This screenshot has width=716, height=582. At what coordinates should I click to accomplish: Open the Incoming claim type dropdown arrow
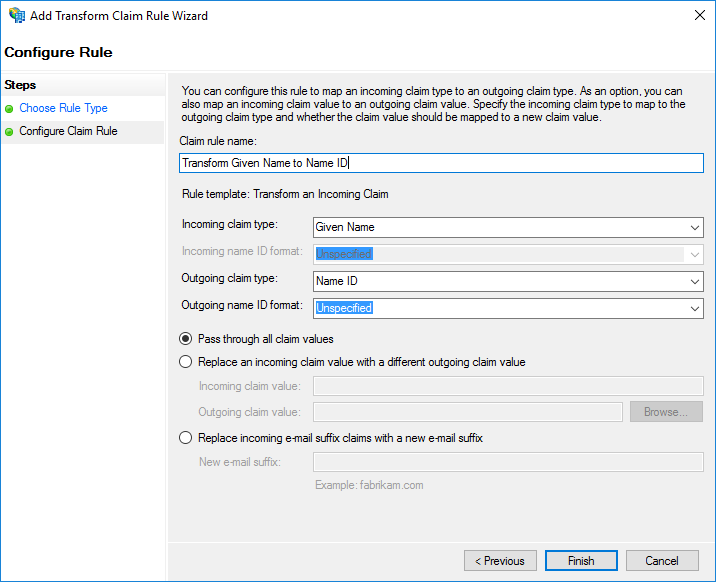coord(695,227)
